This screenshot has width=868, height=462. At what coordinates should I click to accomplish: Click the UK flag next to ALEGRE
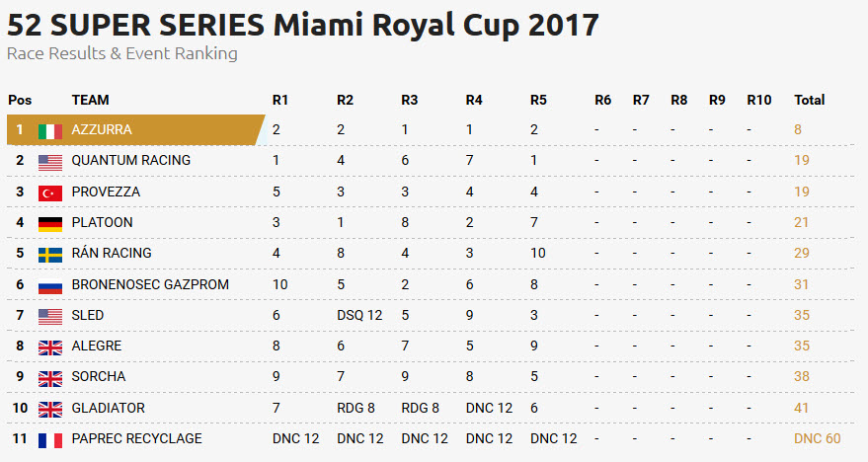(50, 347)
